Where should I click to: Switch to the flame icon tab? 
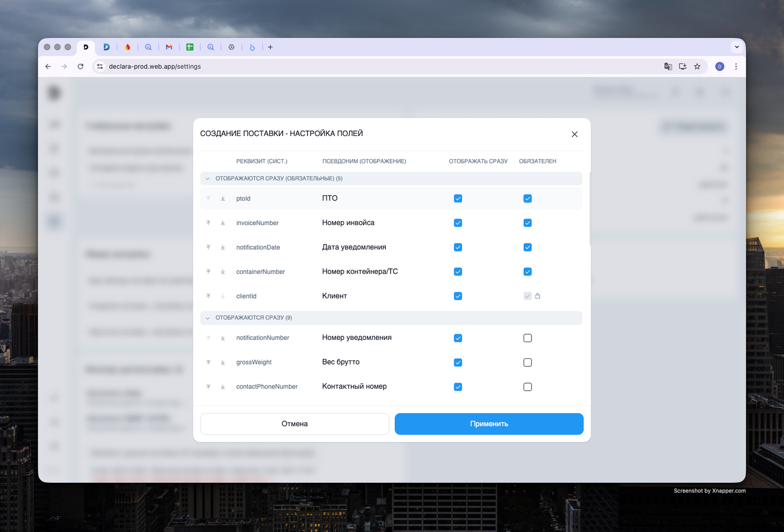point(128,47)
